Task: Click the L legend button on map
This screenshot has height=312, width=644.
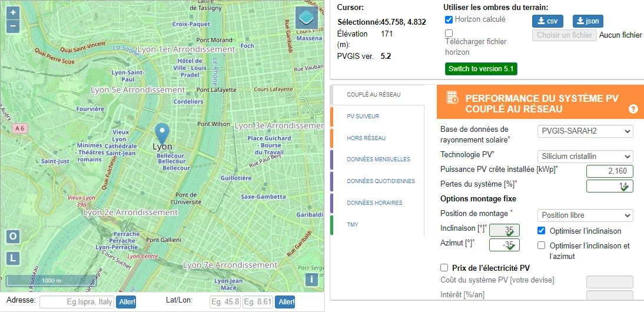Action: (x=13, y=258)
